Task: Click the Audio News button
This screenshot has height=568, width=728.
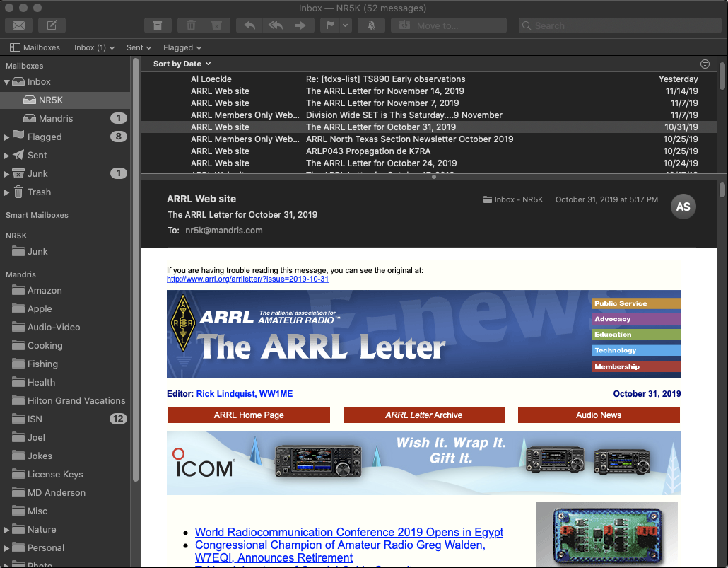Action: click(x=599, y=415)
